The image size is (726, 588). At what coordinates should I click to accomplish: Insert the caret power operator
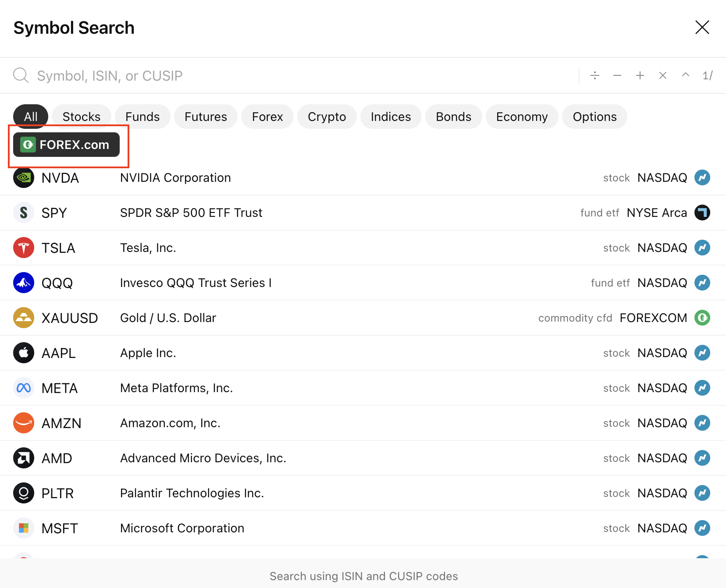click(686, 75)
